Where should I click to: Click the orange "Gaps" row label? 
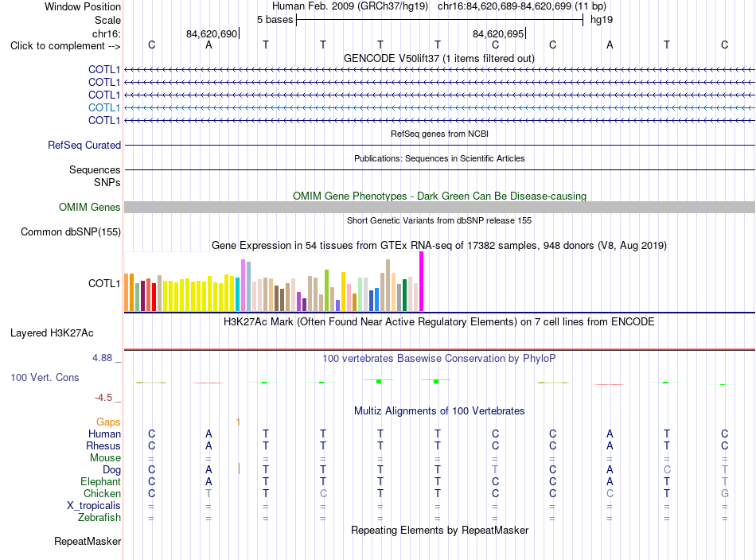point(108,422)
